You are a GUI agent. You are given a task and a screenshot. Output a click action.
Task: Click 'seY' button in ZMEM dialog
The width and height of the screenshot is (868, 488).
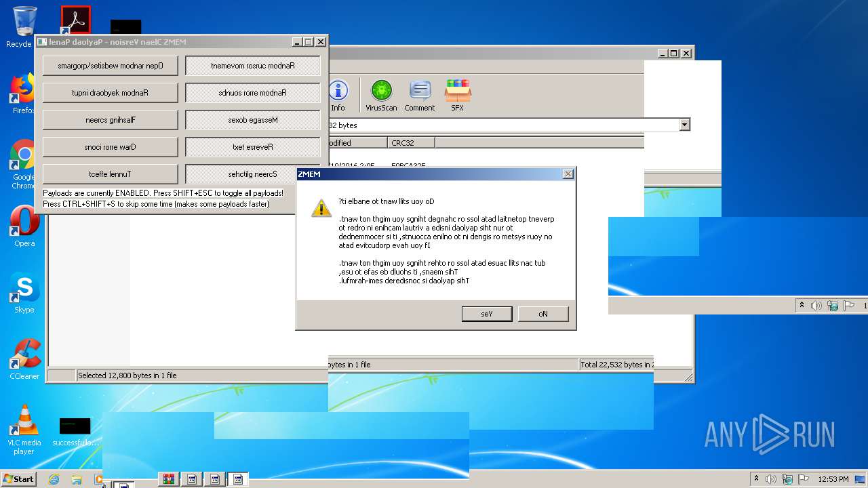point(487,314)
